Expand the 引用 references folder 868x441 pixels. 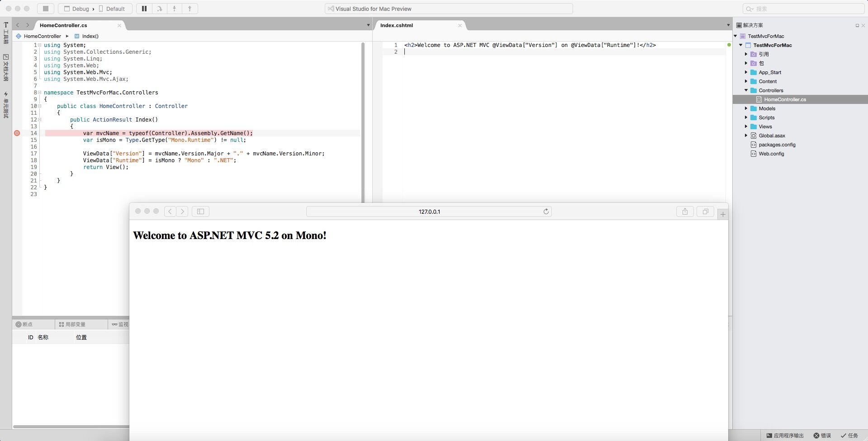[746, 54]
